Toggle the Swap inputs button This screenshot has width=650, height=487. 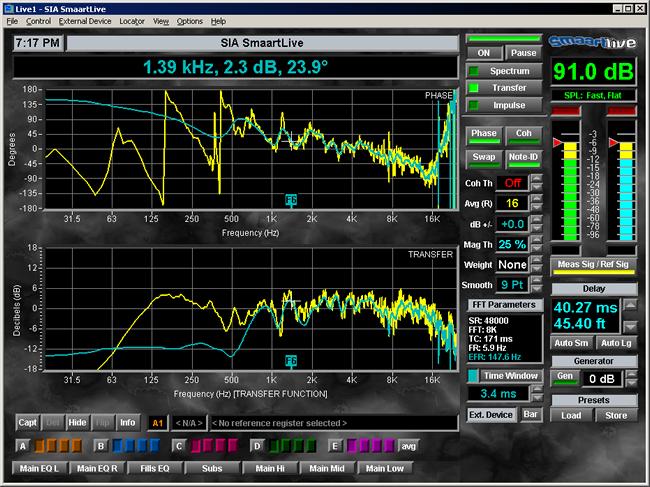tap(483, 159)
